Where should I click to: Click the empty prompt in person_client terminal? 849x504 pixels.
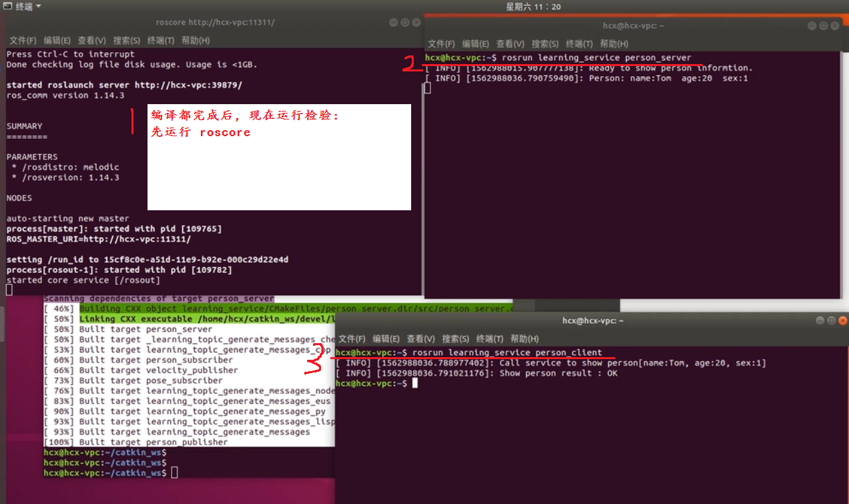click(x=376, y=384)
